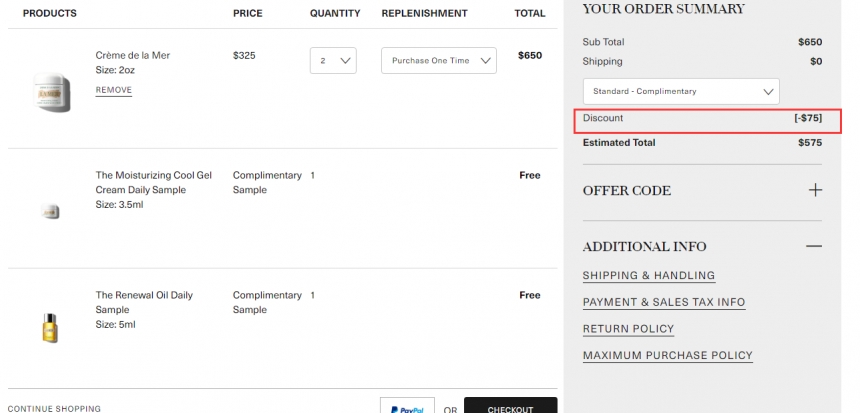860x413 pixels.
Task: Expand the Offer Code plus icon
Action: (x=815, y=190)
